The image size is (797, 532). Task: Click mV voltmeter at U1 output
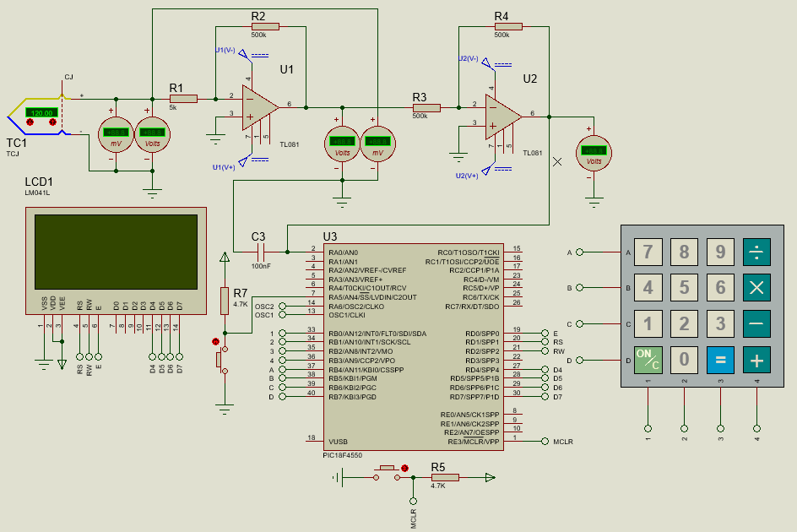tap(377, 144)
